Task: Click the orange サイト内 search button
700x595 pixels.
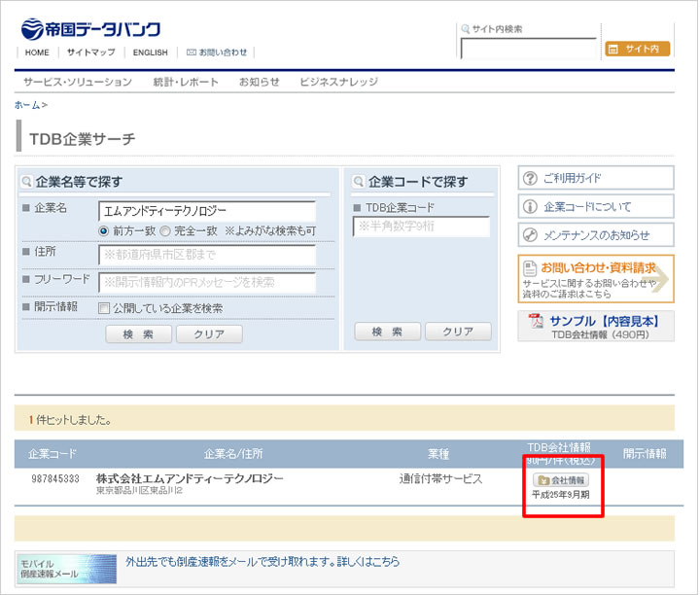Action: pyautogui.click(x=638, y=49)
